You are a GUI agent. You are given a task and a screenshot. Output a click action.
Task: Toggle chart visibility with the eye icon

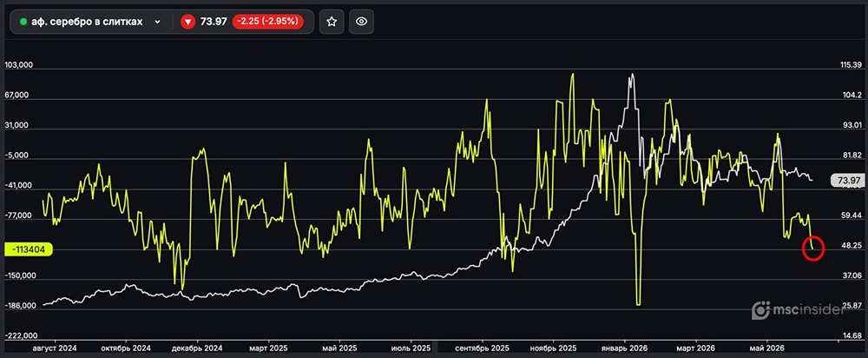pyautogui.click(x=361, y=23)
